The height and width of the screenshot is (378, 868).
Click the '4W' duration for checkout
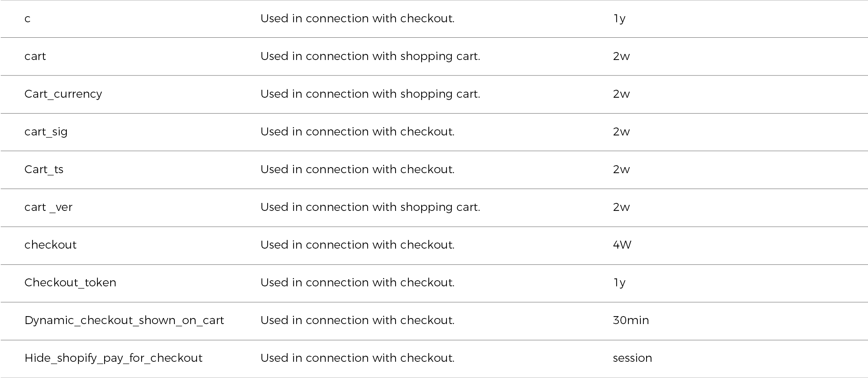(622, 245)
